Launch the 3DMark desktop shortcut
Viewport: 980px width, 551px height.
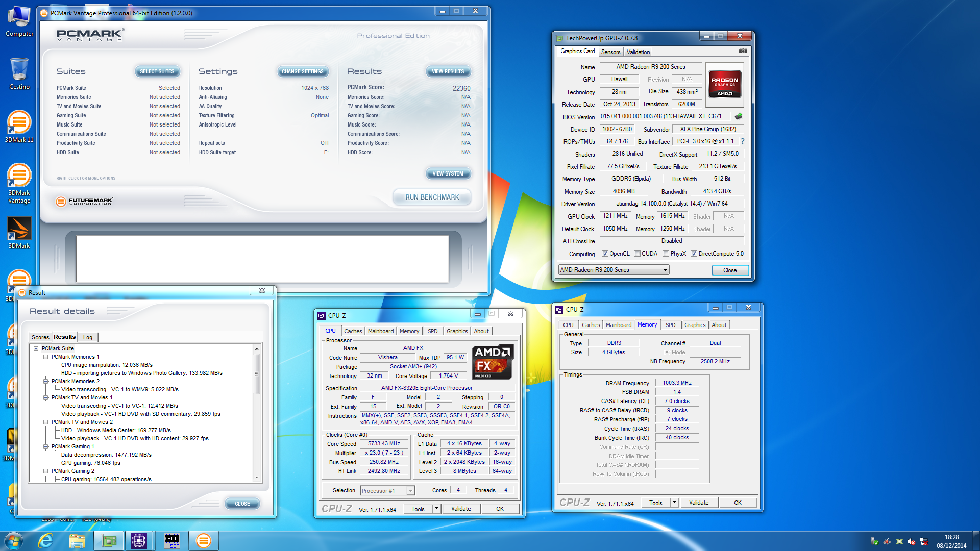click(x=19, y=233)
